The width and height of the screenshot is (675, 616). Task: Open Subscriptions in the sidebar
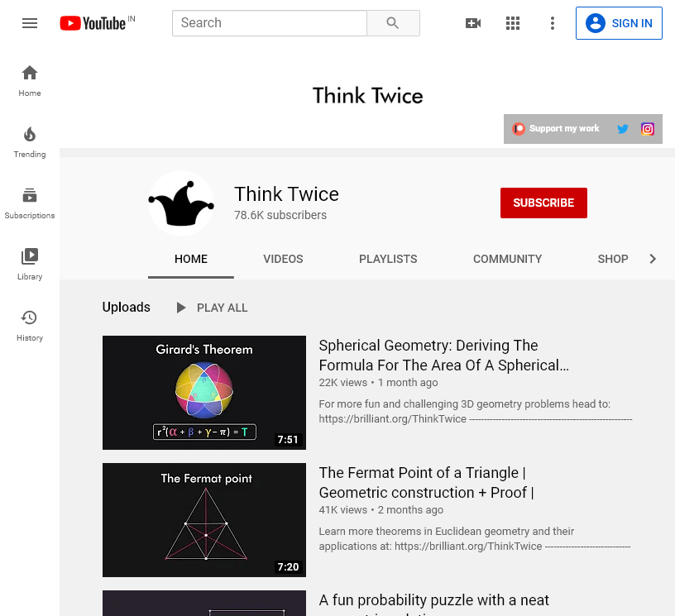[30, 203]
